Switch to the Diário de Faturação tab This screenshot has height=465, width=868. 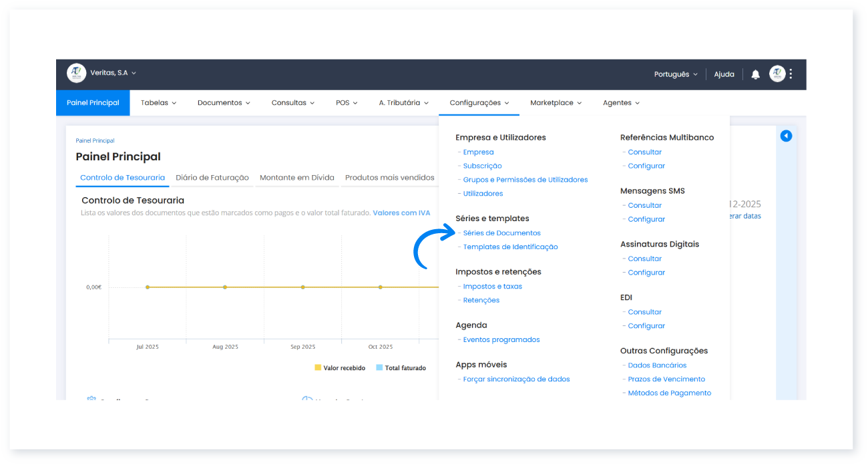point(212,178)
